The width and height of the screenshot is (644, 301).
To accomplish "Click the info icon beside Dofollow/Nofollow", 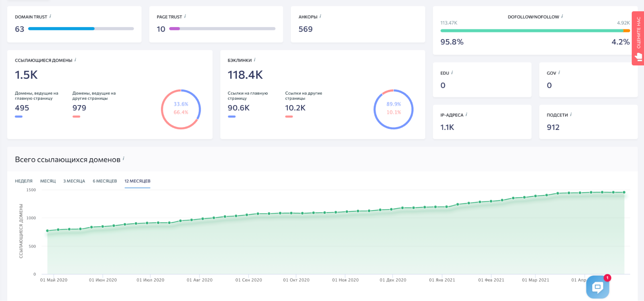I will [x=562, y=16].
